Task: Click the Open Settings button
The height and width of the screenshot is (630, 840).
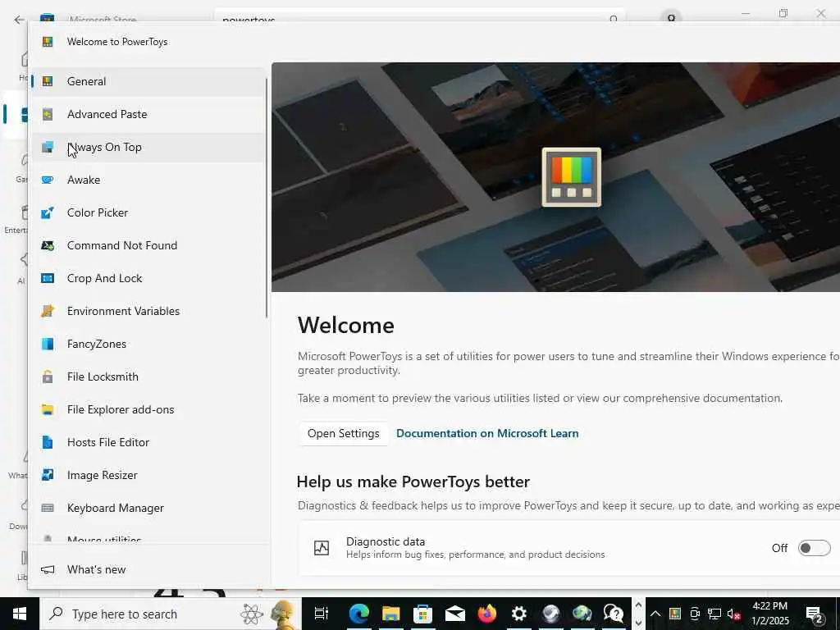Action: (x=344, y=433)
